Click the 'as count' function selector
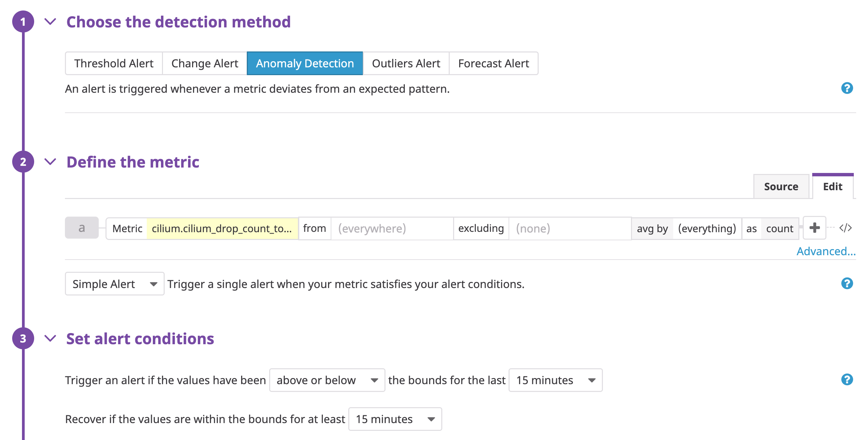The height and width of the screenshot is (440, 868). (x=779, y=228)
